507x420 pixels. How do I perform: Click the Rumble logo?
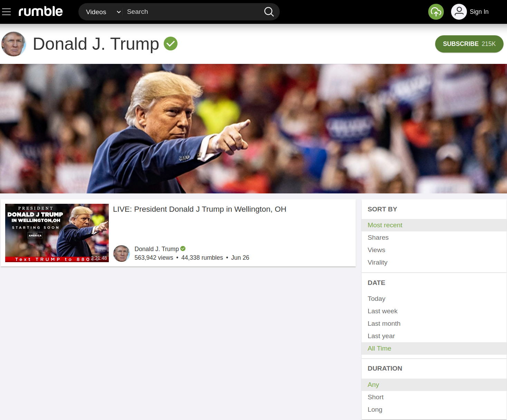coord(40,11)
